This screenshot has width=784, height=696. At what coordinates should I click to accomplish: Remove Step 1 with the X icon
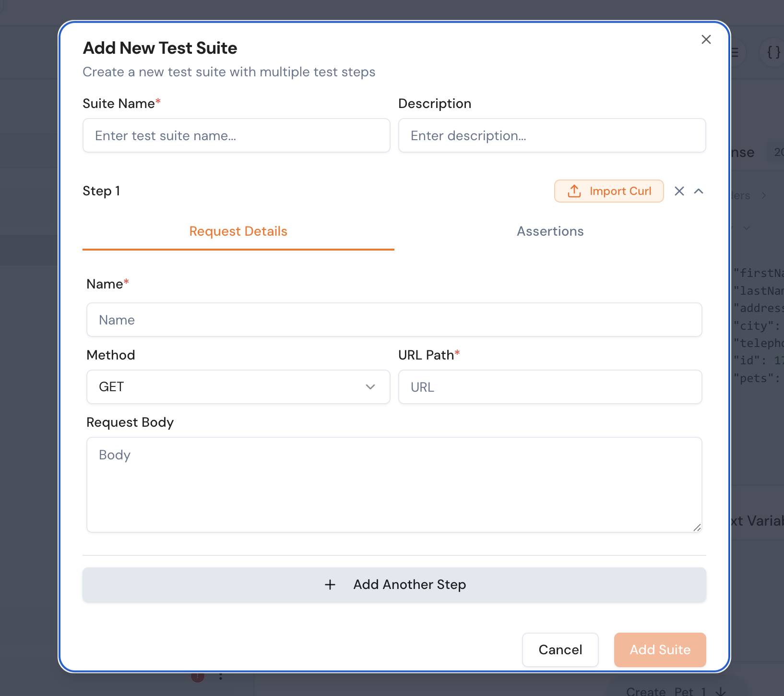tap(679, 191)
